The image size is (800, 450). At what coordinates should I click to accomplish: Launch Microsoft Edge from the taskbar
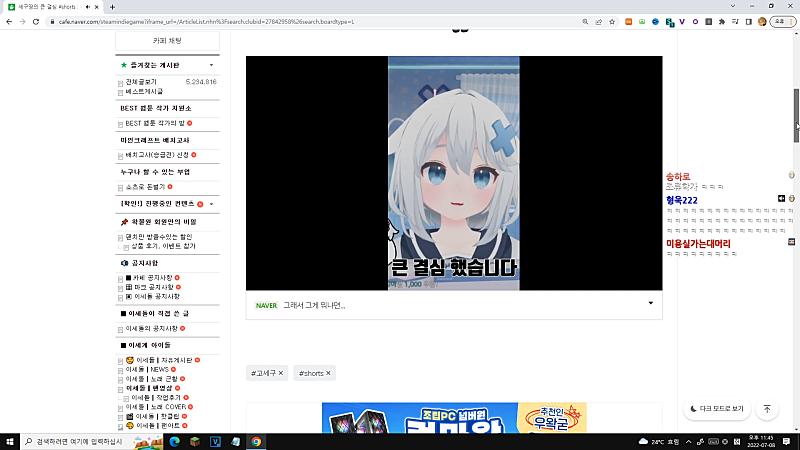[x=174, y=441]
